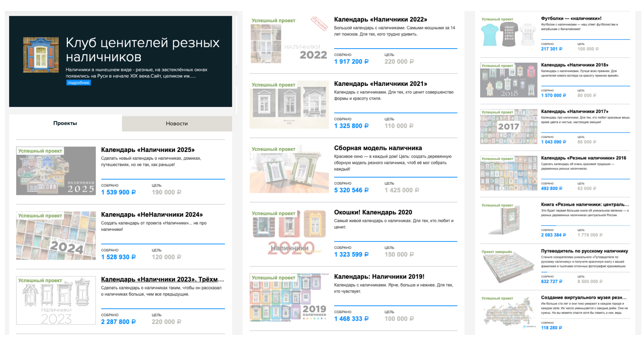Open project Календарь «НеНаличники 2024»

click(152, 214)
